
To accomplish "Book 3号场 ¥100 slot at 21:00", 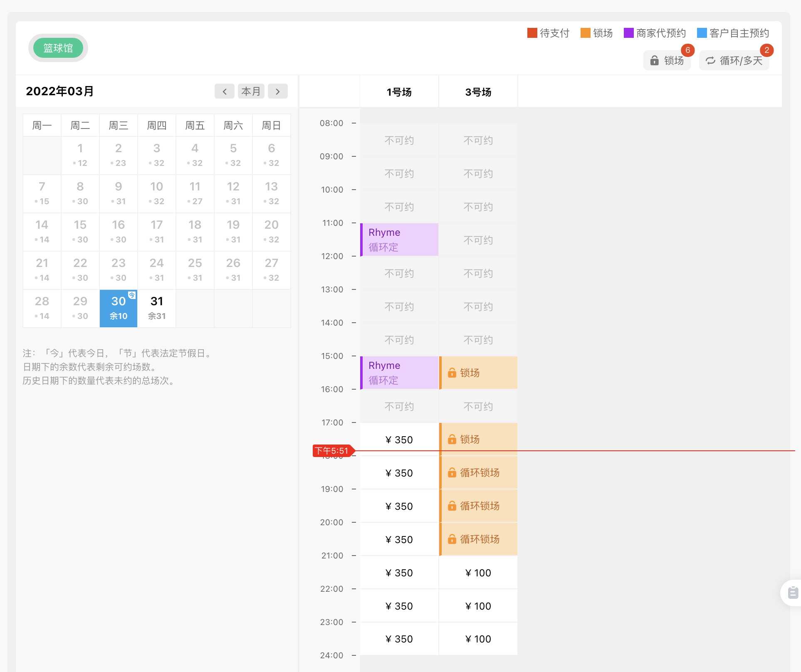I will tap(478, 573).
